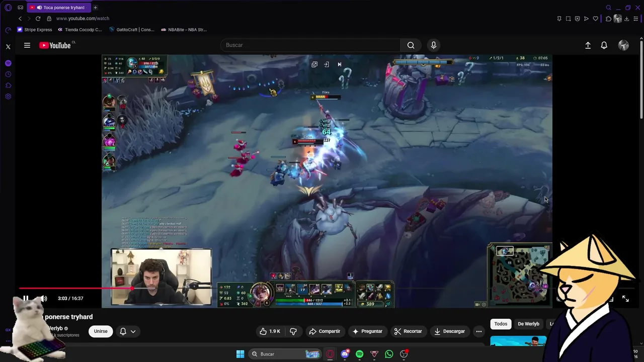Mute the video volume speaker
The image size is (644, 362).
pyautogui.click(x=44, y=299)
